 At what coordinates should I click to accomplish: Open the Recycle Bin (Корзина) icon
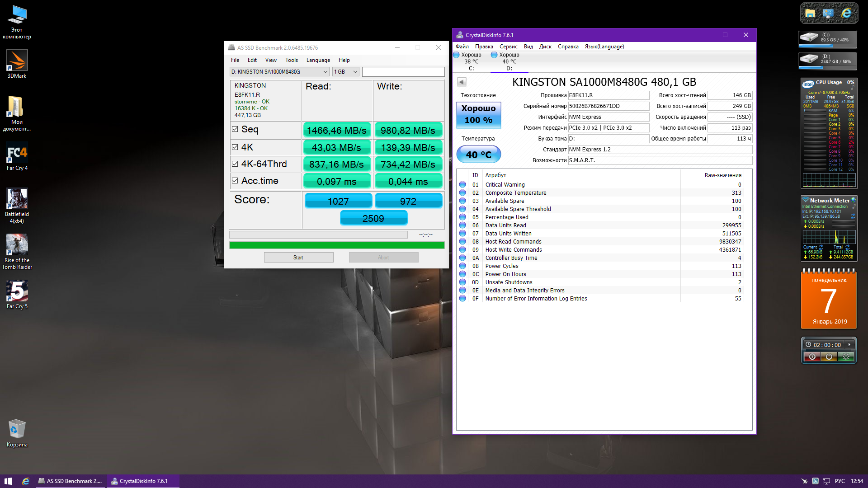coord(17,433)
